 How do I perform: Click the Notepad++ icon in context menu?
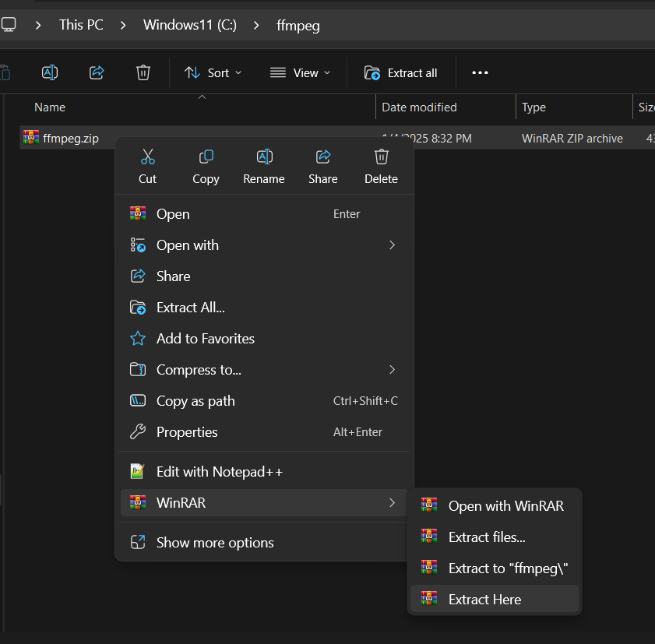(x=138, y=472)
